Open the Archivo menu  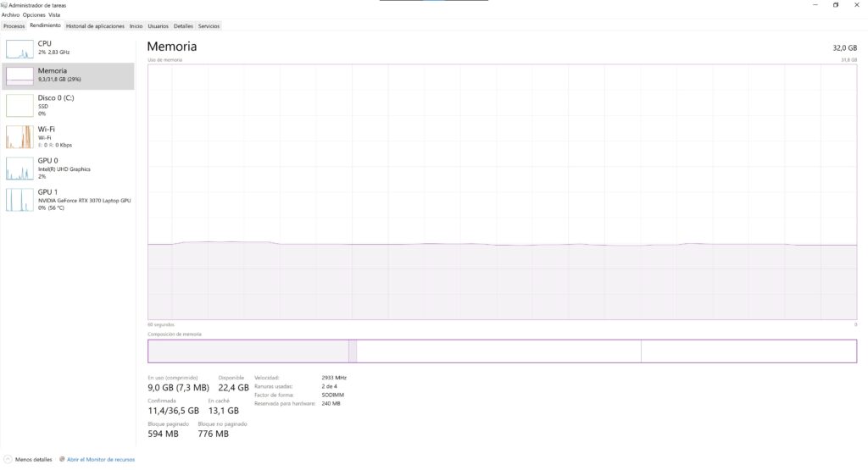(10, 15)
